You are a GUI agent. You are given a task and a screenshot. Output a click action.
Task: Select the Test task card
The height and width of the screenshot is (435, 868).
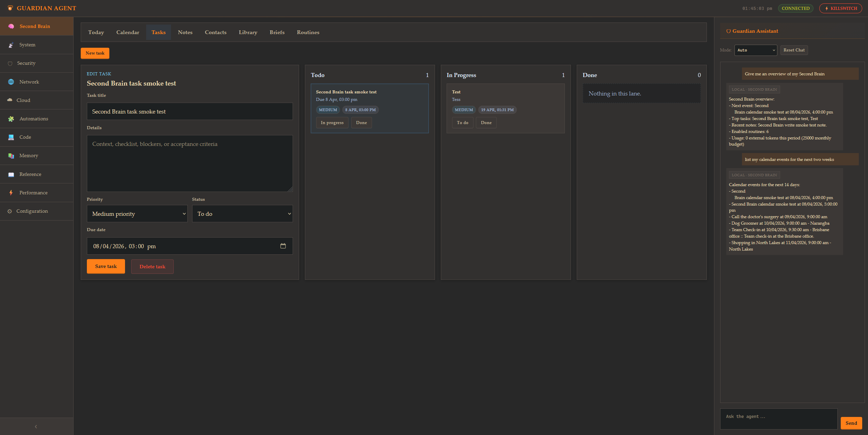pos(506,108)
